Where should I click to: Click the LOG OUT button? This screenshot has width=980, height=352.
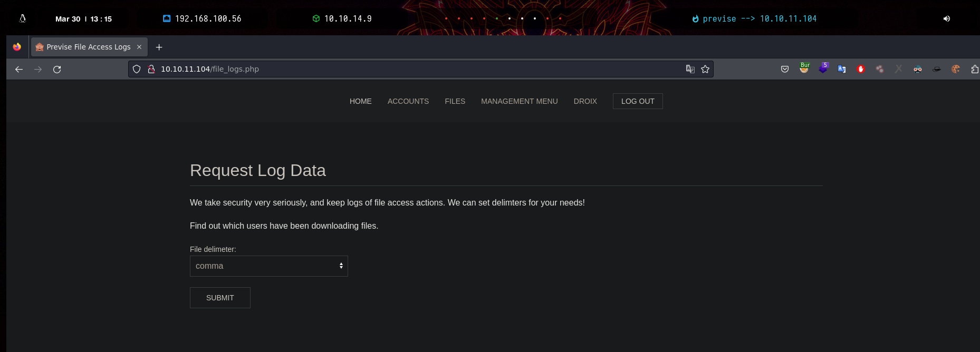(637, 101)
